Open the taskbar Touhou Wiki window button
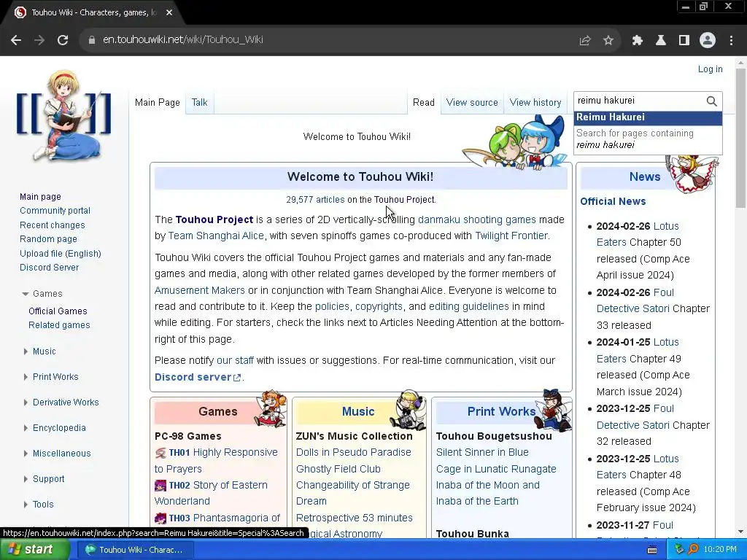The image size is (747, 560). pyautogui.click(x=134, y=550)
